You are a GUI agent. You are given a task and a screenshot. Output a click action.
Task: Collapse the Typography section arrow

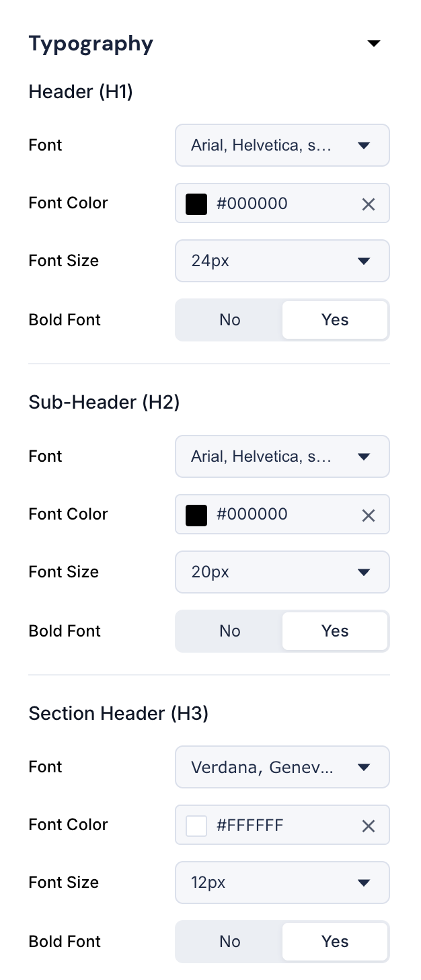(x=374, y=44)
